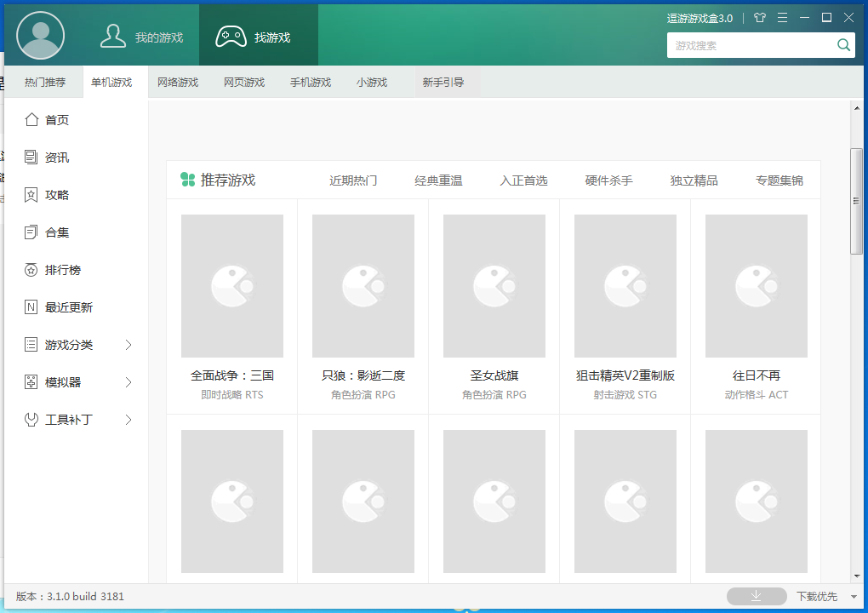
Task: Click the 排行榜 ranking icon
Action: 31,270
